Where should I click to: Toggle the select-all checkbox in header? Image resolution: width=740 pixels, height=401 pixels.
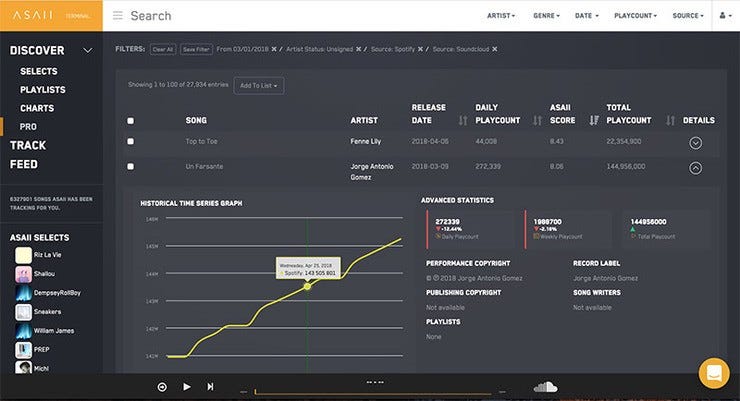[x=131, y=121]
